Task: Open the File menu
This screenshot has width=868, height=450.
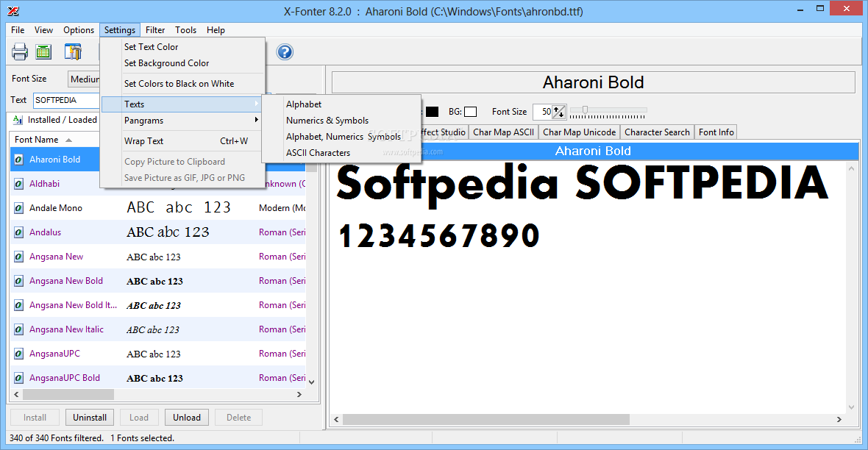Action: click(x=18, y=30)
